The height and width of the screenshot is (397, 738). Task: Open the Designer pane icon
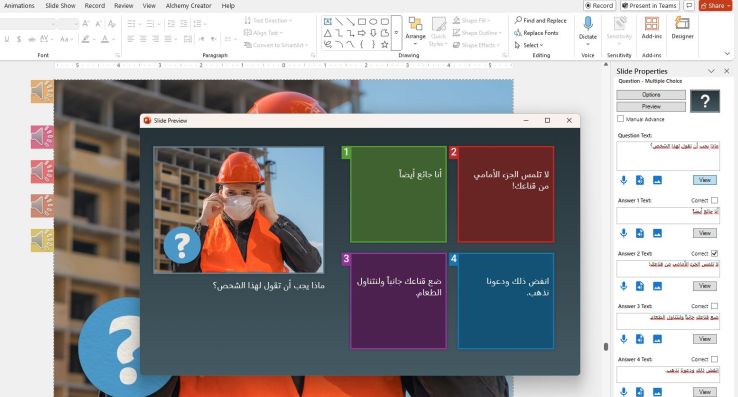pyautogui.click(x=682, y=23)
